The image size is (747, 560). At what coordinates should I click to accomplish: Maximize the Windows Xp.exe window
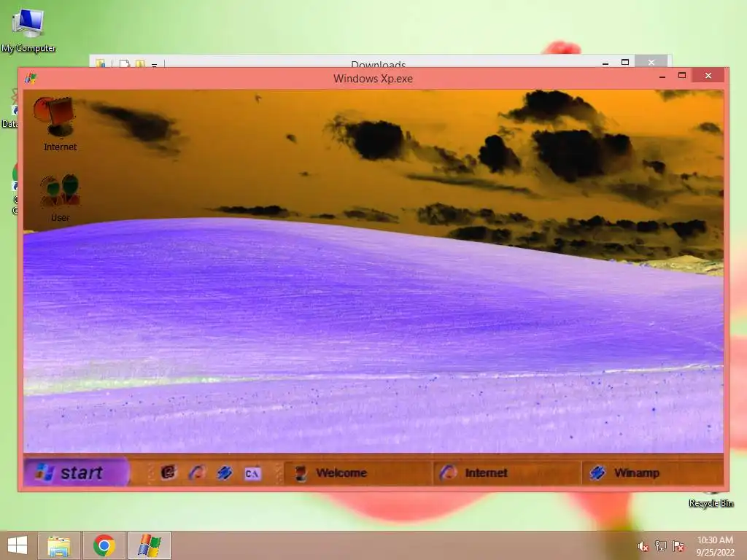tap(682, 76)
